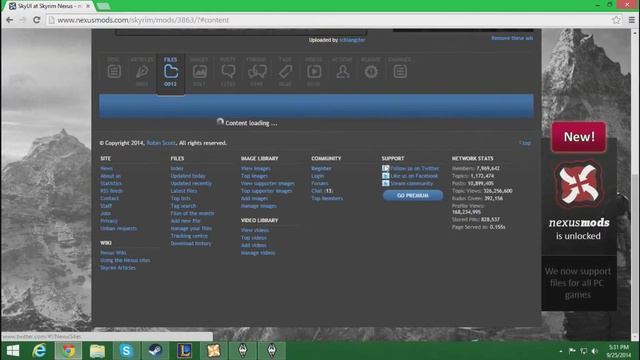Screen dimensions: 640x360
Task: Open the Privacy footer link
Action: click(x=109, y=221)
